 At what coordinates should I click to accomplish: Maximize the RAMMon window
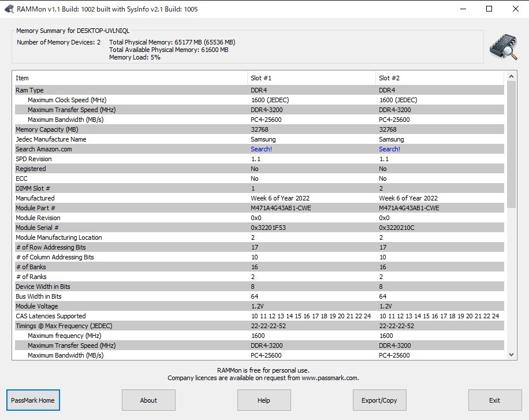[489, 9]
